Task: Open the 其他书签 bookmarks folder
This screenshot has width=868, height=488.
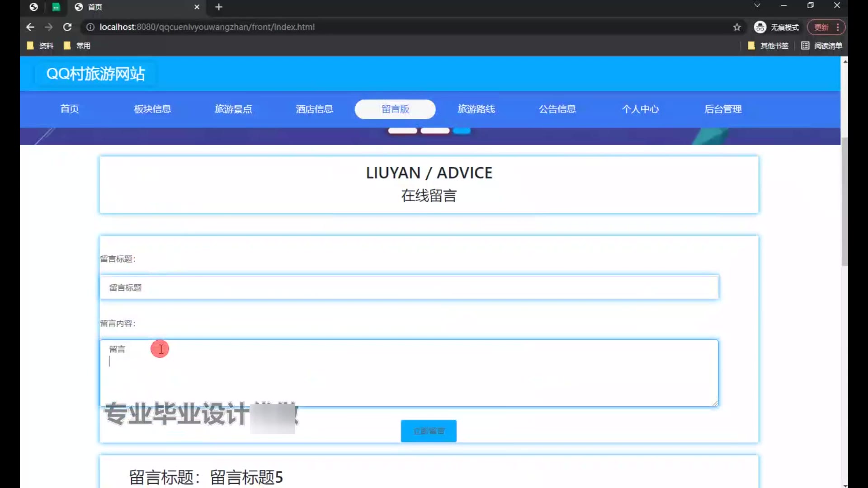Action: [769, 46]
